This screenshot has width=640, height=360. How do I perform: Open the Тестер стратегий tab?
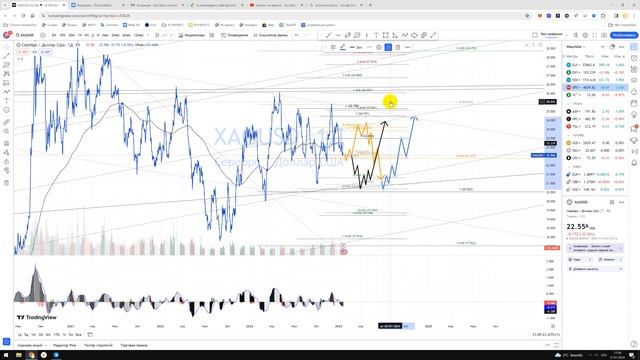coord(98,345)
